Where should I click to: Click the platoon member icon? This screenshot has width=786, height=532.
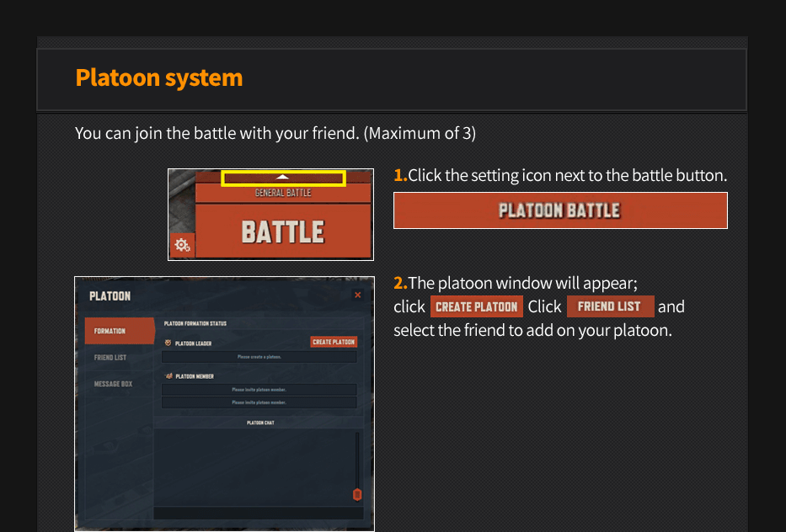tap(168, 376)
